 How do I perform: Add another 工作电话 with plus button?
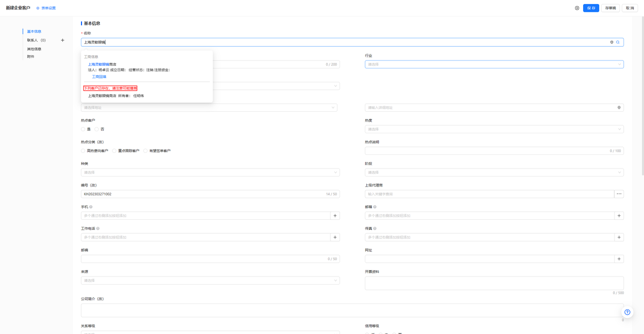[335, 237]
